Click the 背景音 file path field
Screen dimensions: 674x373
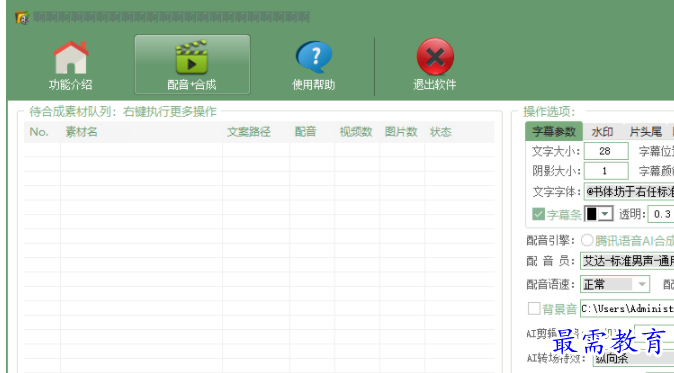pos(627,308)
